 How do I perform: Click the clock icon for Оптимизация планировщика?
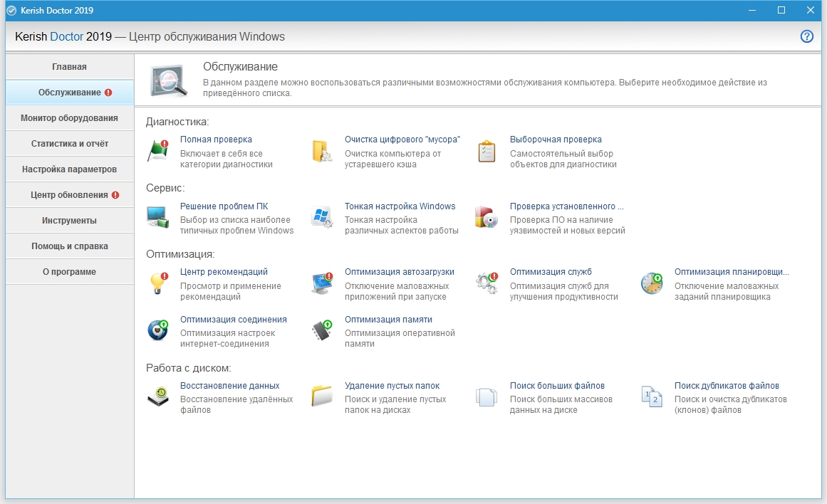point(651,283)
